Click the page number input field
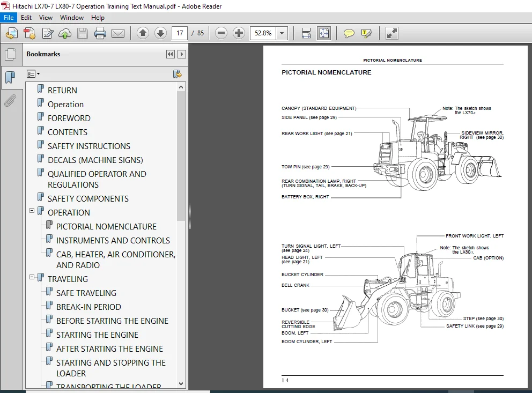 pyautogui.click(x=180, y=33)
